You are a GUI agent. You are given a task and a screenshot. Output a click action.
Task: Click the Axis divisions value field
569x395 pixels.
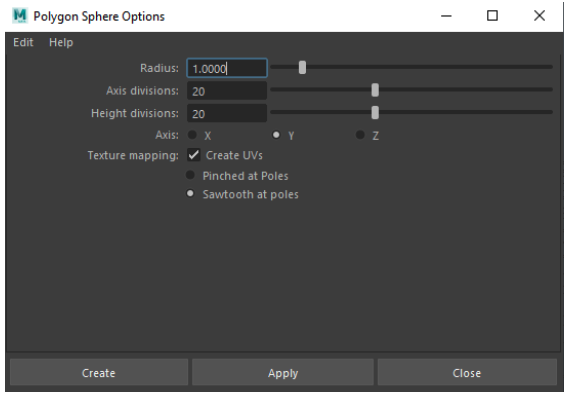pos(227,91)
